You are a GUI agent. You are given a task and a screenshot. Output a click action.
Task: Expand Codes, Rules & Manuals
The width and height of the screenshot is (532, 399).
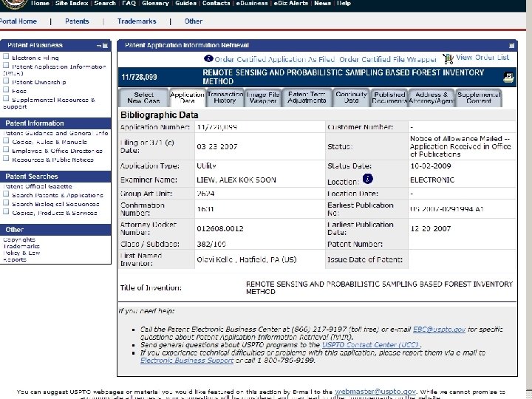(x=6, y=140)
